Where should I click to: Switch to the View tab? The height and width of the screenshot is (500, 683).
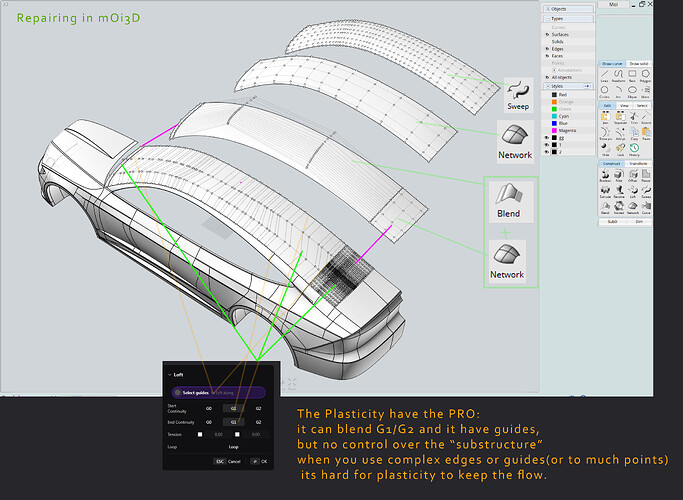click(x=624, y=105)
